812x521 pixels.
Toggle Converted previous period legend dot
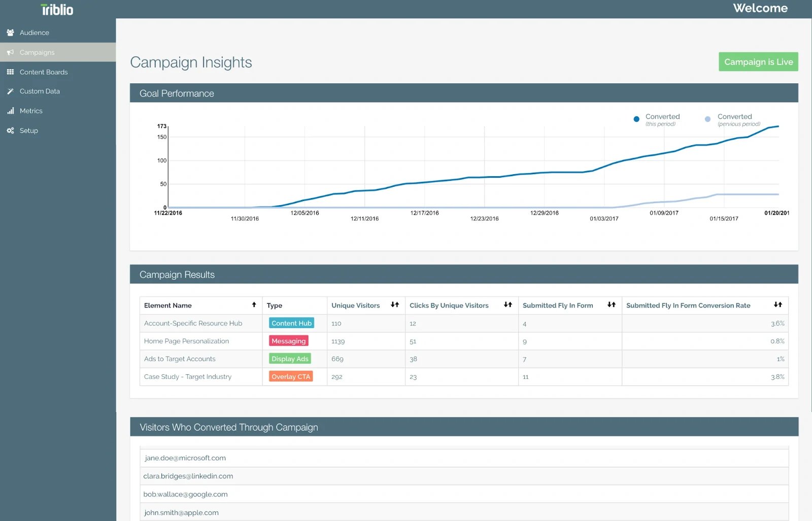pyautogui.click(x=707, y=119)
